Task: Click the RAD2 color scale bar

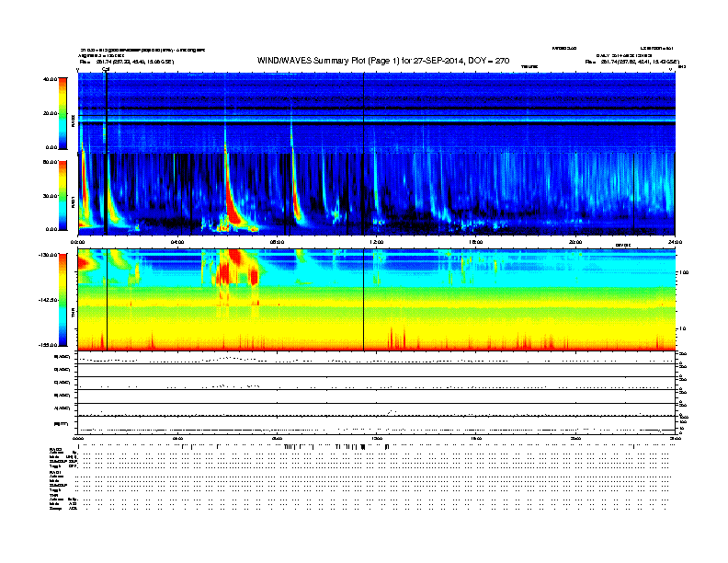Action: click(x=63, y=113)
